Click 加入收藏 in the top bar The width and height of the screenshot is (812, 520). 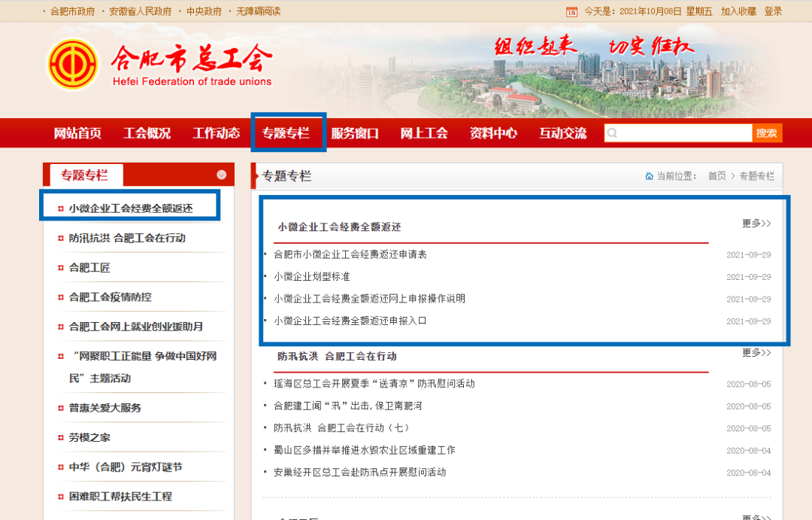tap(738, 11)
